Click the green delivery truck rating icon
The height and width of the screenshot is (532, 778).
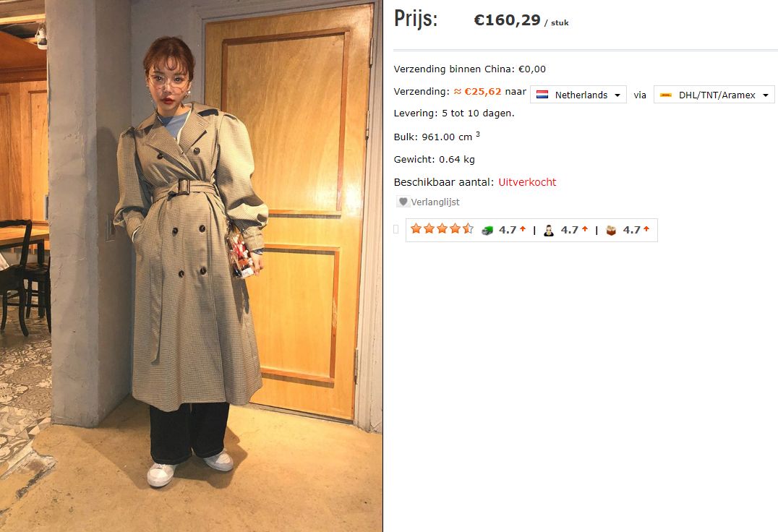click(487, 230)
